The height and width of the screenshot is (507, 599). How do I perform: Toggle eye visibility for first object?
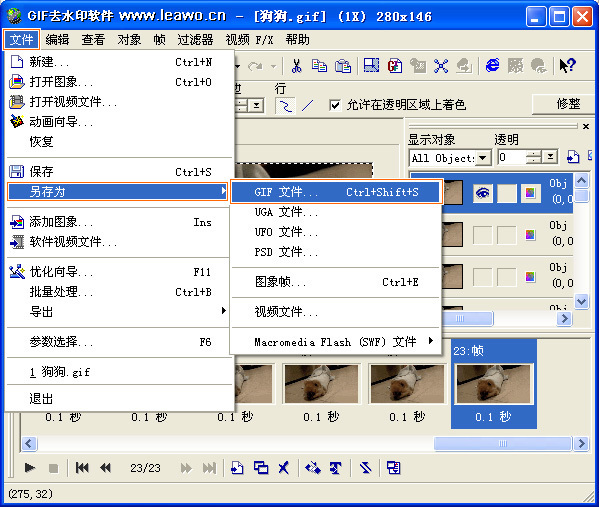coord(482,193)
